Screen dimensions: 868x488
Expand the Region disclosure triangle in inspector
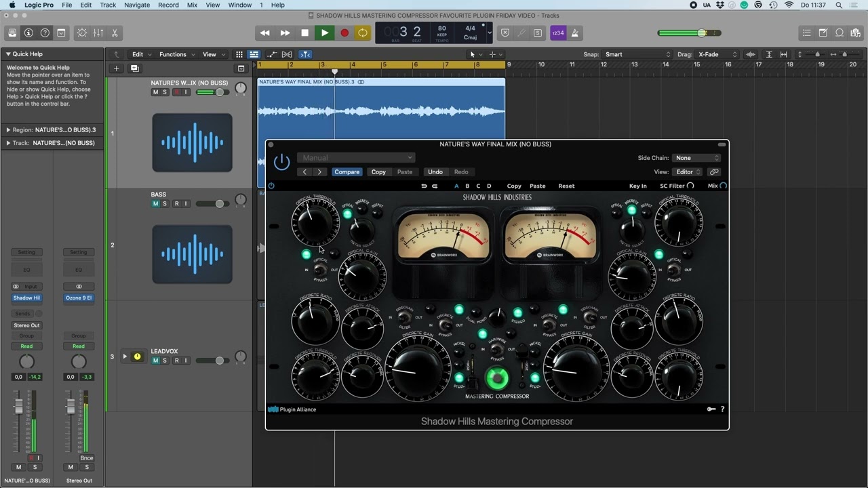(x=8, y=129)
